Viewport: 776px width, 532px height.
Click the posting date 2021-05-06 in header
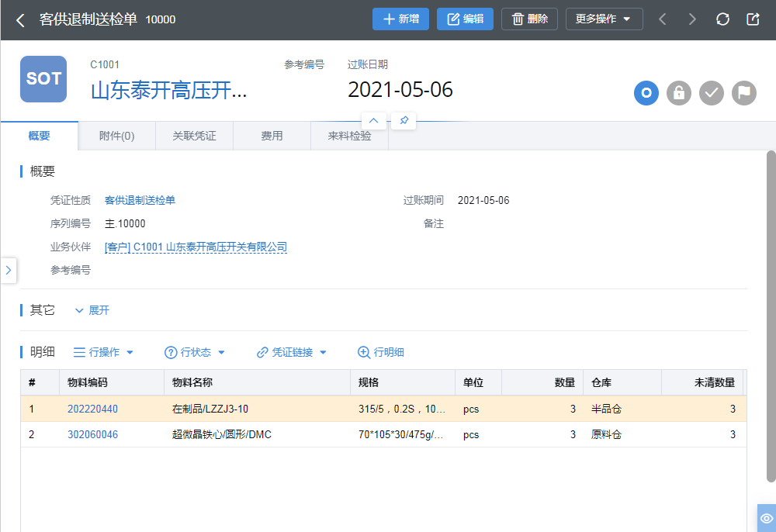400,89
